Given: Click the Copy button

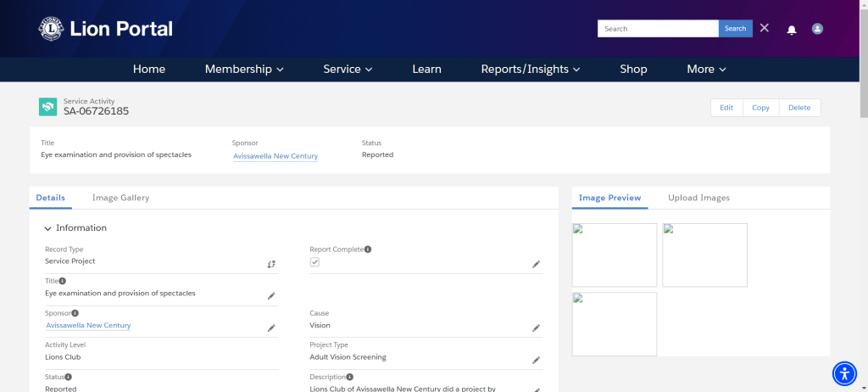Looking at the screenshot, I should click(760, 108).
